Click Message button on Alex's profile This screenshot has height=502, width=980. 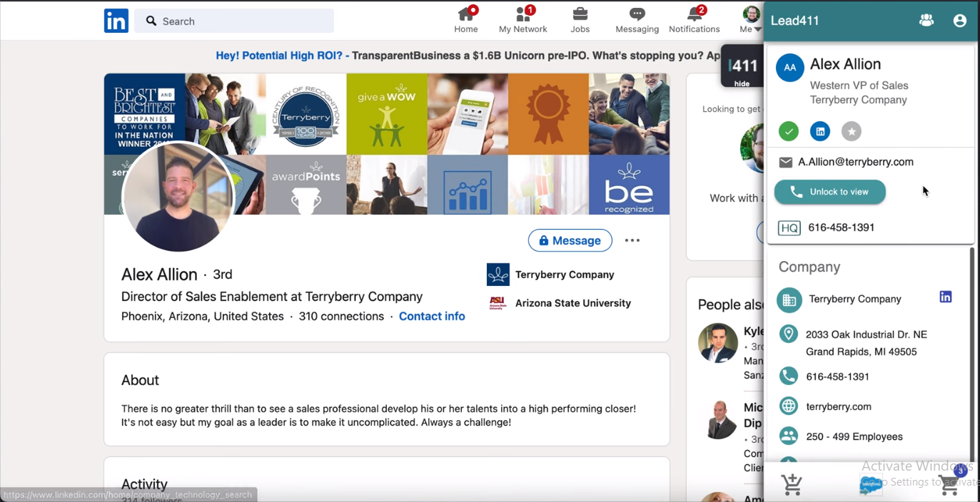(570, 240)
